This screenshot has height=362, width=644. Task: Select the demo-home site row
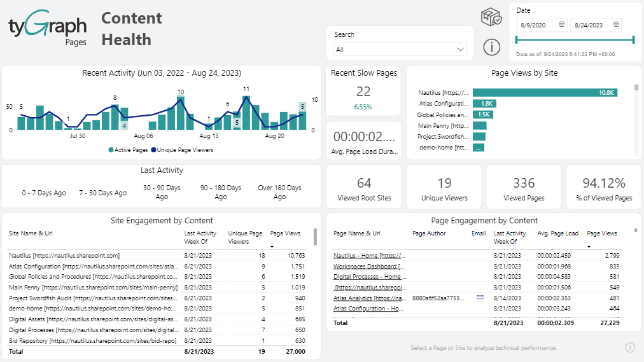coord(157,308)
